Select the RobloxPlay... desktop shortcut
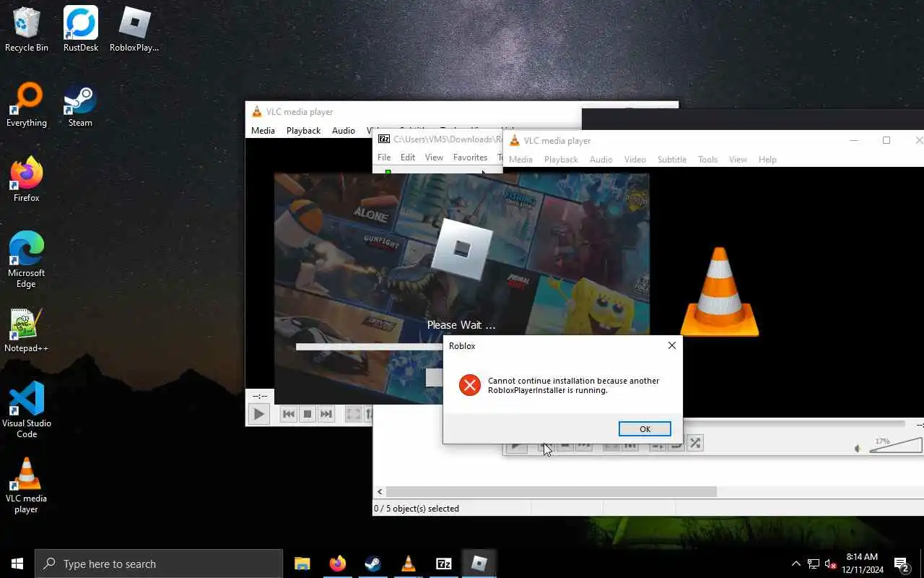 pyautogui.click(x=134, y=30)
